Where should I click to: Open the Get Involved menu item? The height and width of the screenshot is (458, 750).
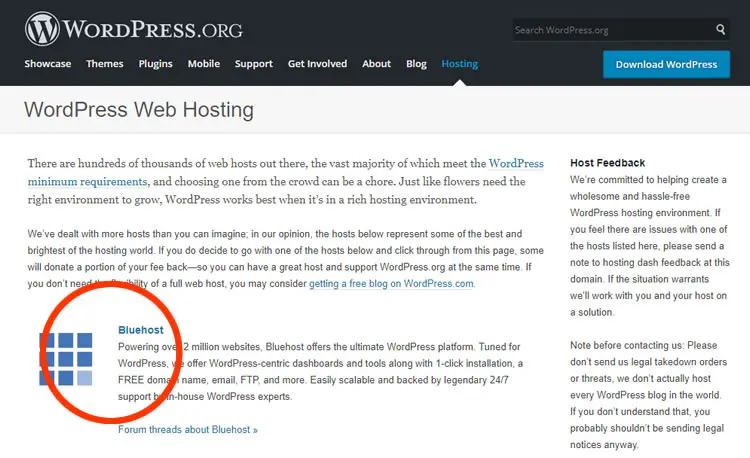pyautogui.click(x=317, y=64)
